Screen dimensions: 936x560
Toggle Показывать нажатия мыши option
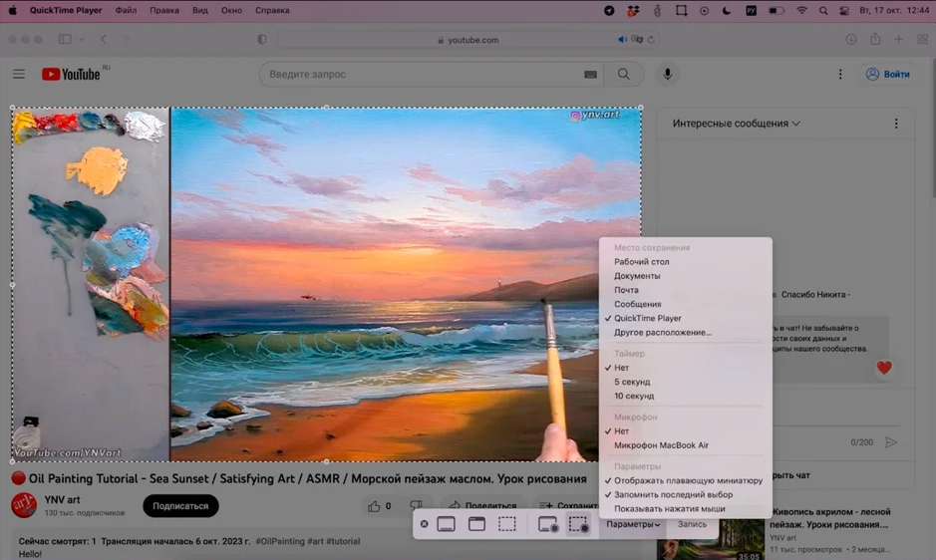(x=669, y=508)
